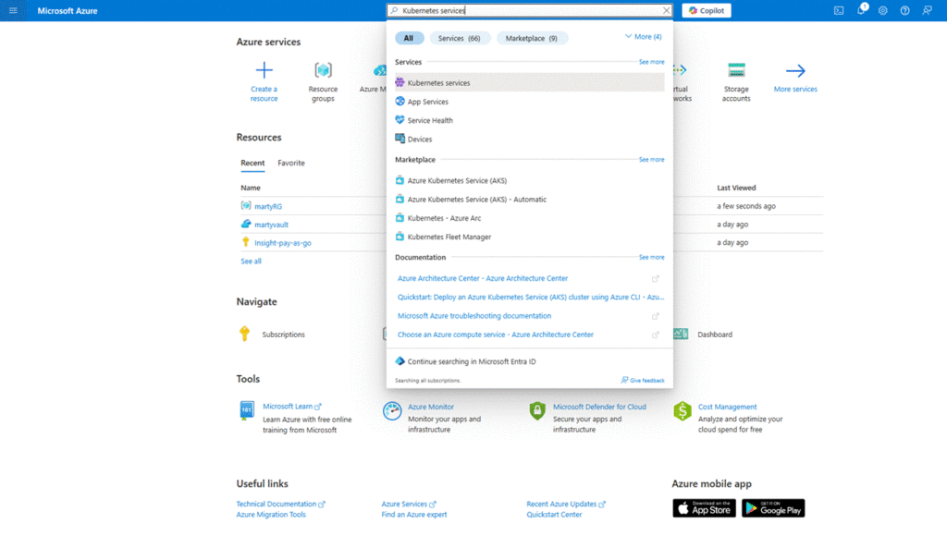Open portal settings gear
This screenshot has width=947, height=560.
(x=883, y=10)
